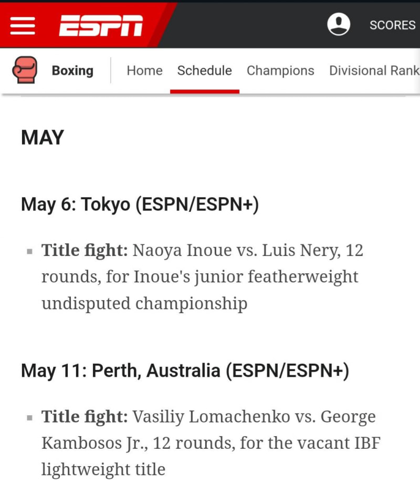Viewport: 420px width, 504px height.
Task: Click the bold Title fight label for Lomachenko
Action: 85,417
